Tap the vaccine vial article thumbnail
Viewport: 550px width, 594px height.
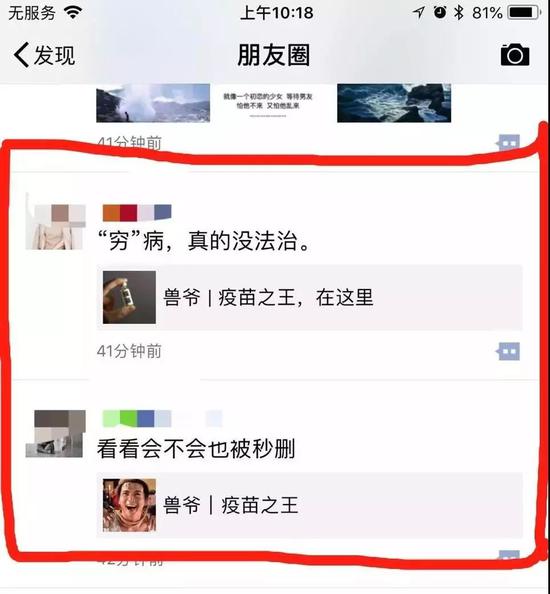129,297
